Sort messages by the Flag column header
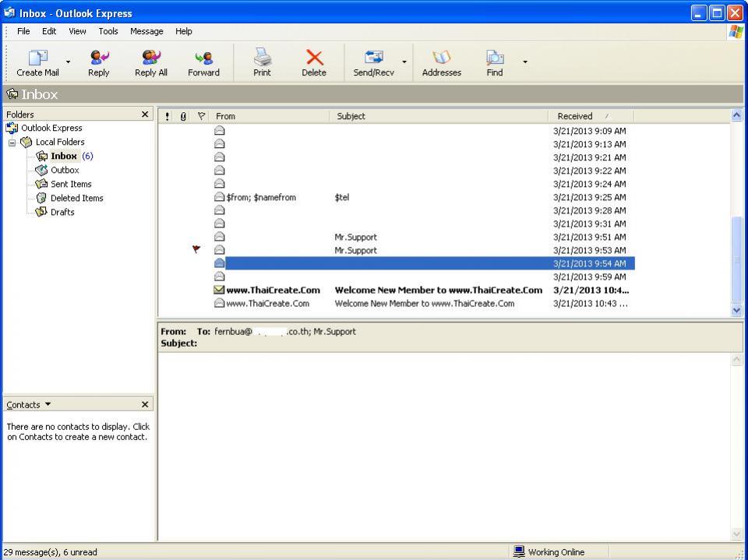 pos(200,116)
